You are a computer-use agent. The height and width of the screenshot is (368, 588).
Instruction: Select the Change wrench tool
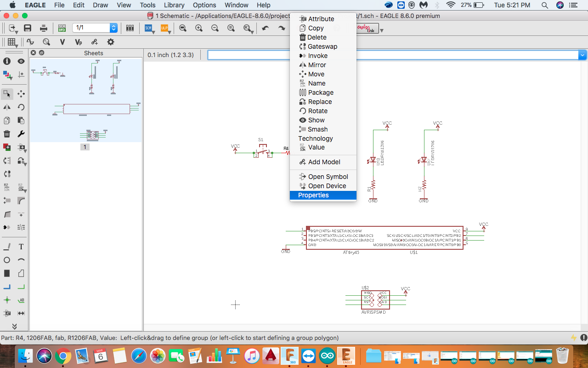click(21, 134)
